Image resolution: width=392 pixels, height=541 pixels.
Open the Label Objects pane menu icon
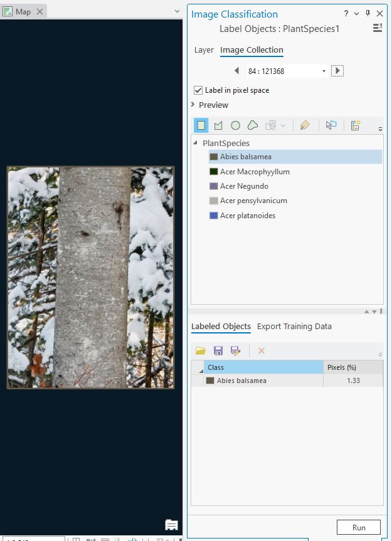378,28
